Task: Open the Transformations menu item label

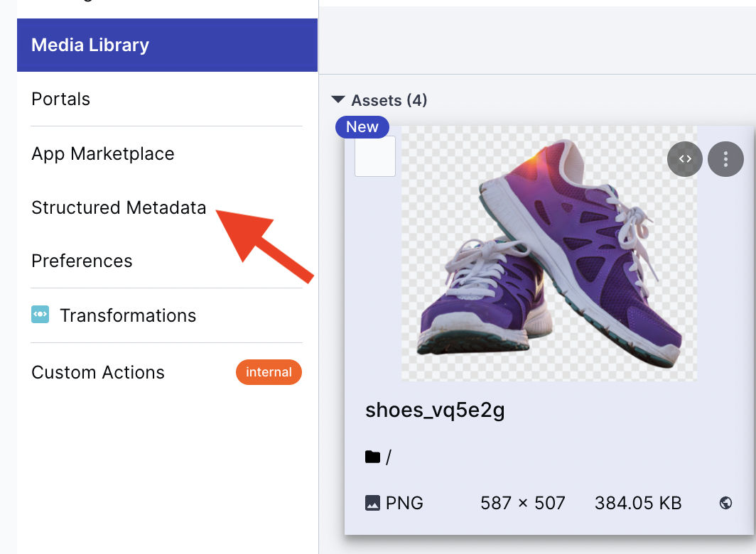Action: pyautogui.click(x=128, y=315)
